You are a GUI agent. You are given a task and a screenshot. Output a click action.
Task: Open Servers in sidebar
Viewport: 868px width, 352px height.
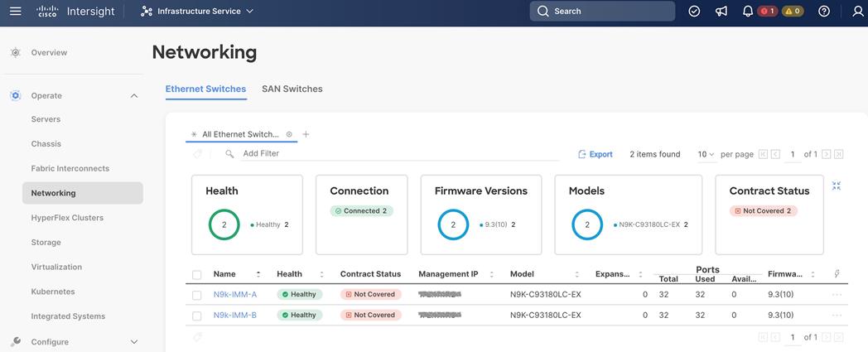point(46,119)
